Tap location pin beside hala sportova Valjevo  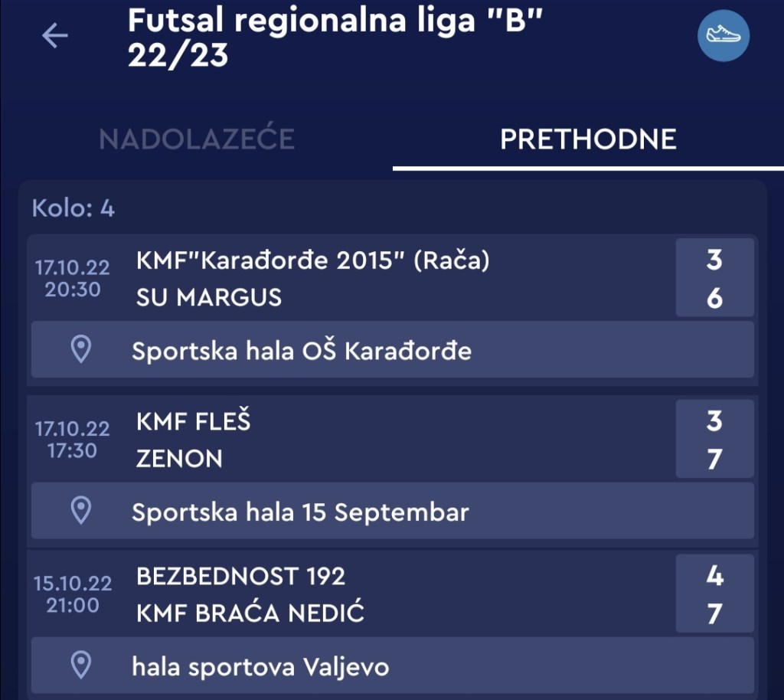[x=81, y=666]
